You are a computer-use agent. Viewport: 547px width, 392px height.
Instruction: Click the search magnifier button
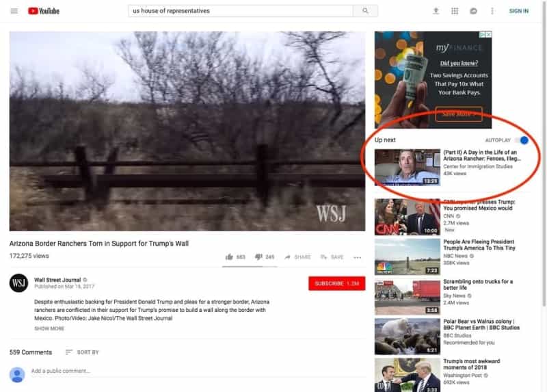[x=365, y=11]
